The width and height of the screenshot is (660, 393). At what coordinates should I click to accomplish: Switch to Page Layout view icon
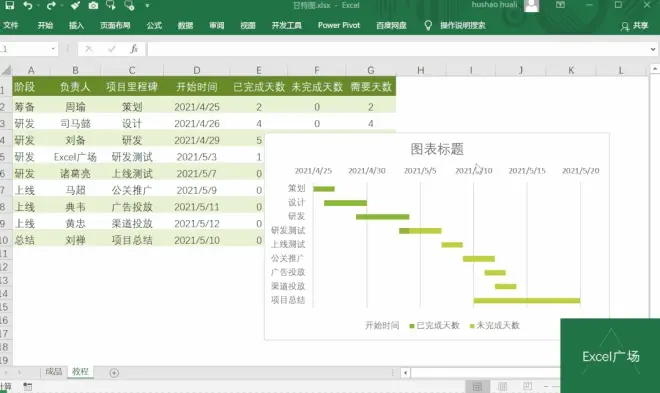click(x=502, y=386)
